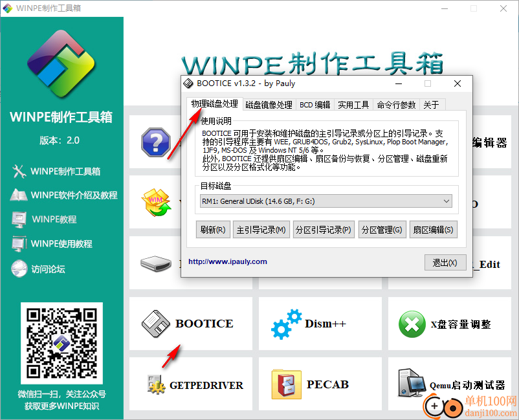
Task: Expand the 目标磁盘 dropdown arrow
Action: (446, 201)
